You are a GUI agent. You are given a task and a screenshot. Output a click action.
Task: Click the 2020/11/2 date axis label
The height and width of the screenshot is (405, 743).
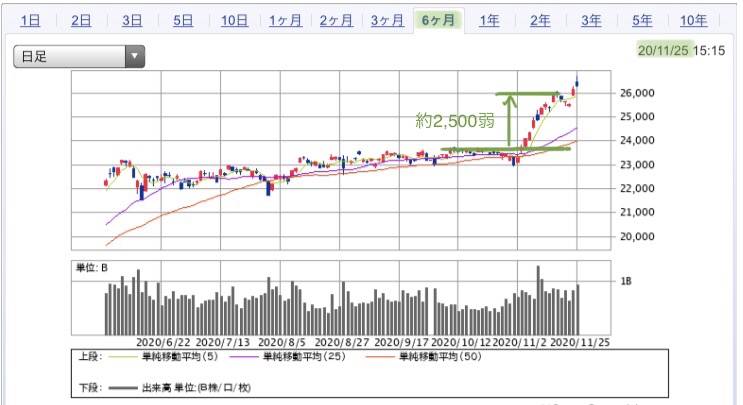[x=520, y=342]
